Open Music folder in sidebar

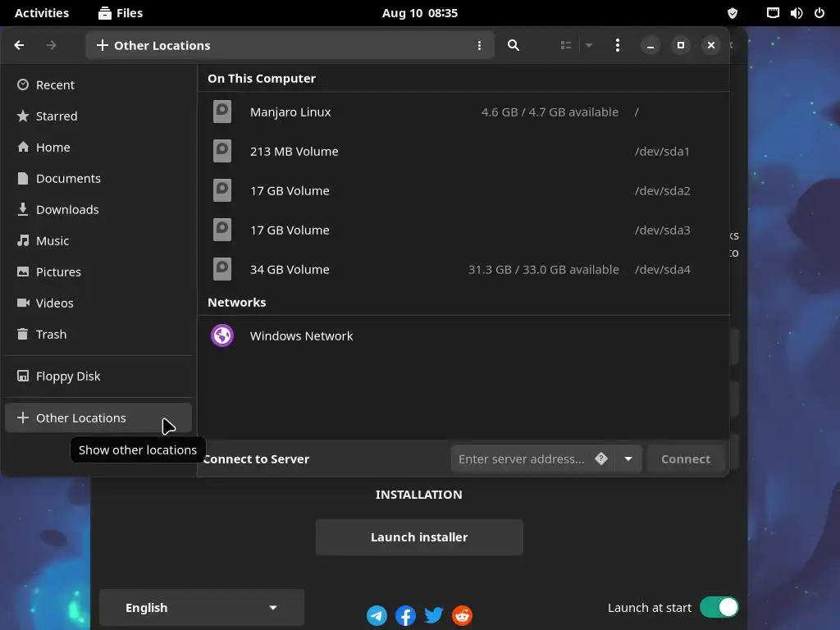(98, 240)
